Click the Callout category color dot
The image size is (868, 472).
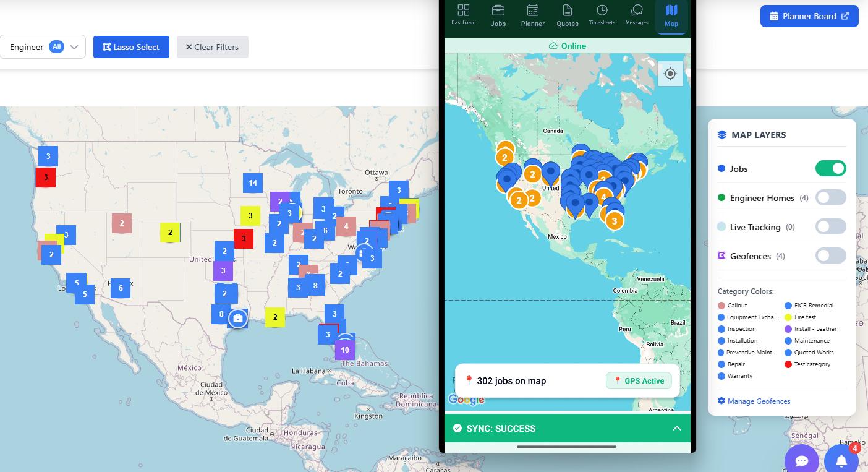tap(721, 306)
